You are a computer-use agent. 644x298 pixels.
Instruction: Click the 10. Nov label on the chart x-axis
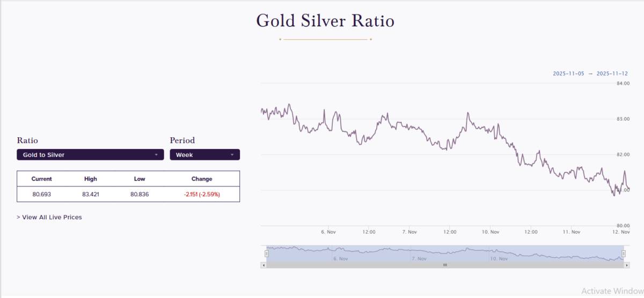491,232
